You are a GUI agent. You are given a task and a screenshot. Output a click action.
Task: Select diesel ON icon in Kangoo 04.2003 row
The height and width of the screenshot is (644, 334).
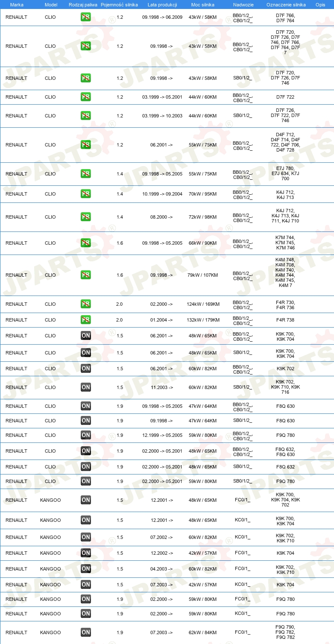pos(86,569)
